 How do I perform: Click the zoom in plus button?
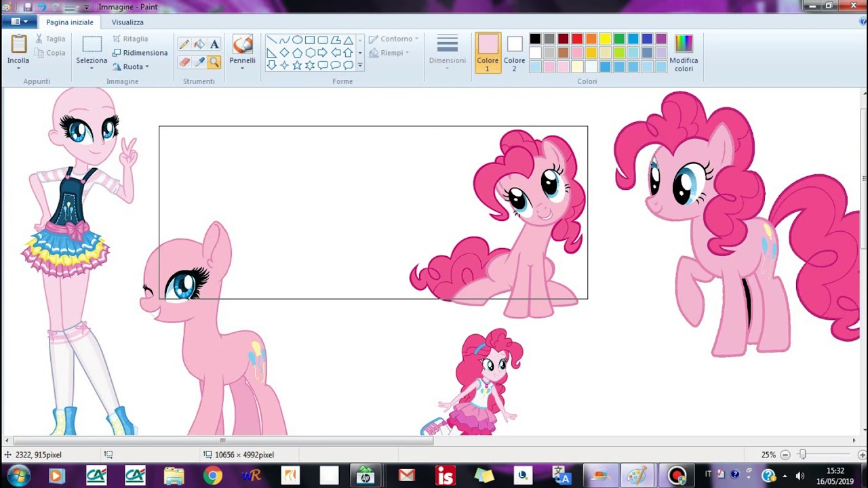coord(862,455)
